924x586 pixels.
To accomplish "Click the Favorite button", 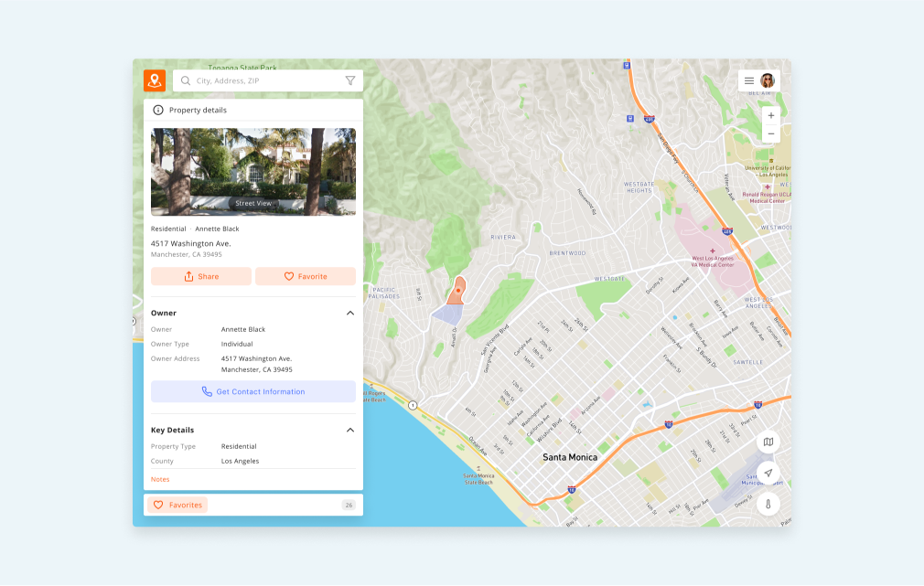I will [306, 276].
